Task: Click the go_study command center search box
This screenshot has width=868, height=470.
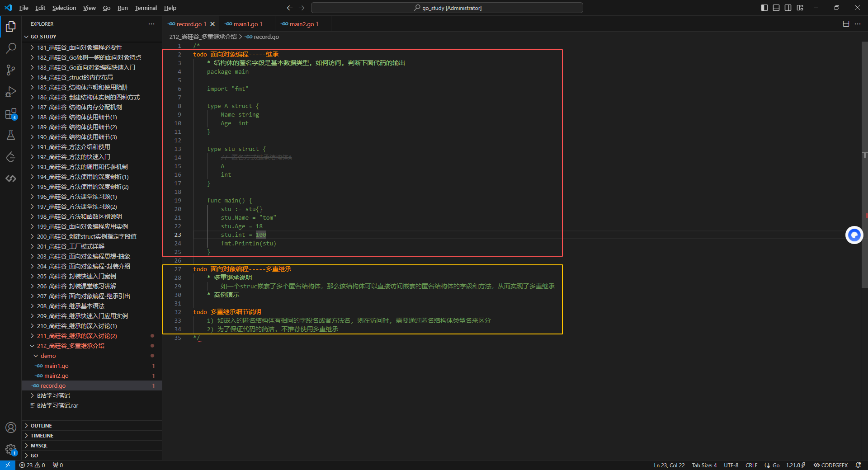Action: coord(447,8)
